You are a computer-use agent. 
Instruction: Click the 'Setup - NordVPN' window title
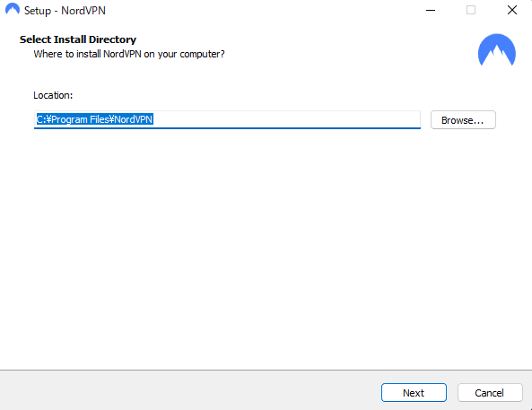click(65, 11)
